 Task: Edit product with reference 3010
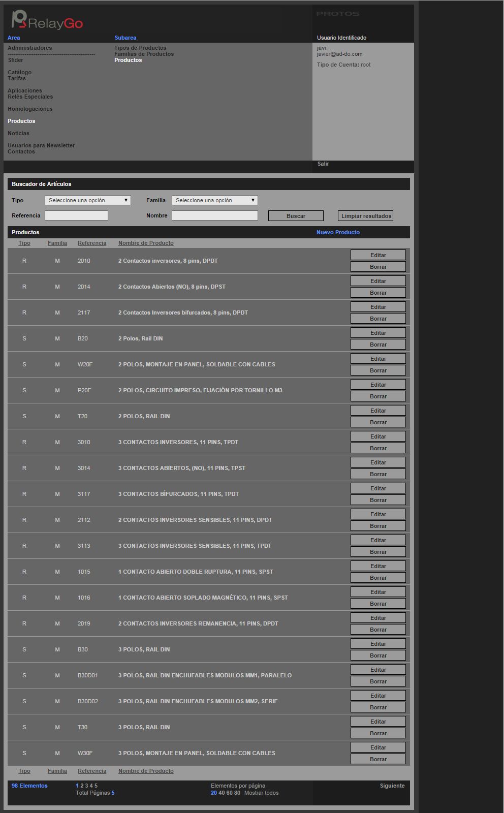pyautogui.click(x=378, y=436)
